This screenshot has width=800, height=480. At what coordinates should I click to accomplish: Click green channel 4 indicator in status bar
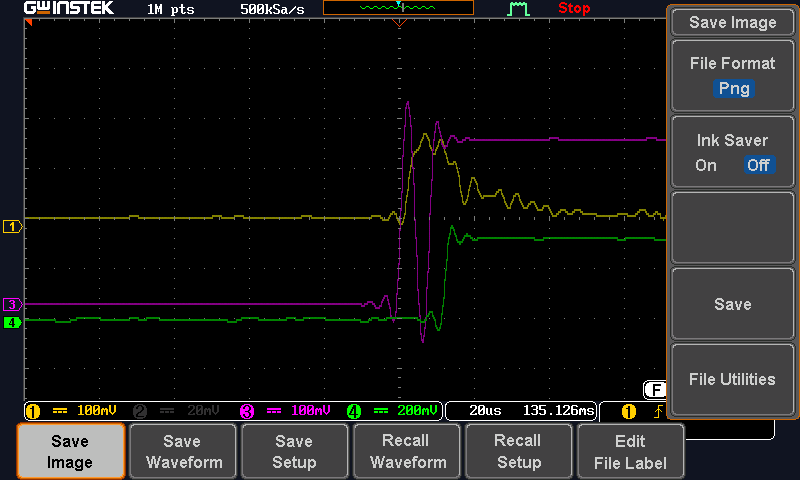pyautogui.click(x=354, y=411)
